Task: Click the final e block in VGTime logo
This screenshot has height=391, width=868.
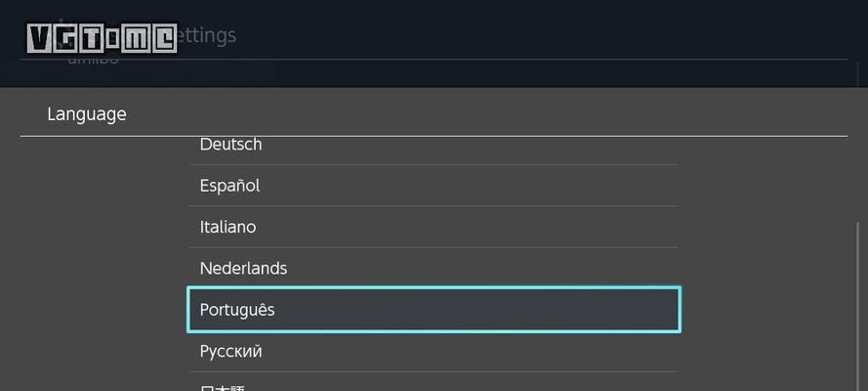Action: pos(164,39)
